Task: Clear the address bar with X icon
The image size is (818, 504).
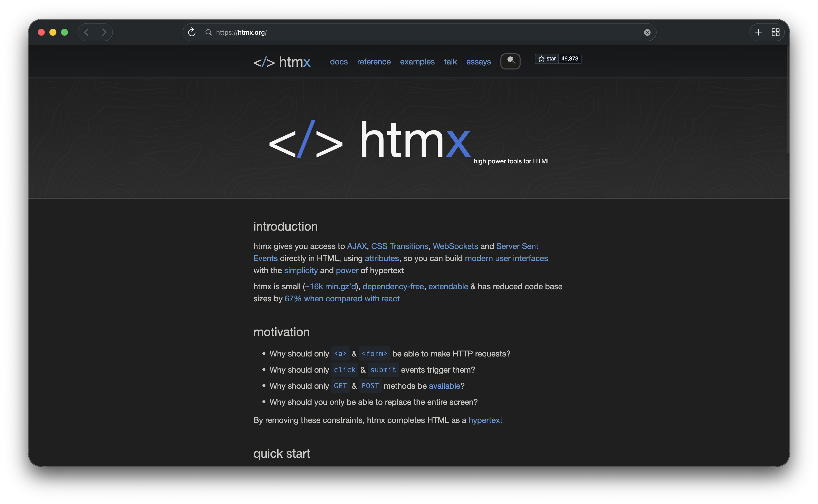Action: pyautogui.click(x=647, y=32)
